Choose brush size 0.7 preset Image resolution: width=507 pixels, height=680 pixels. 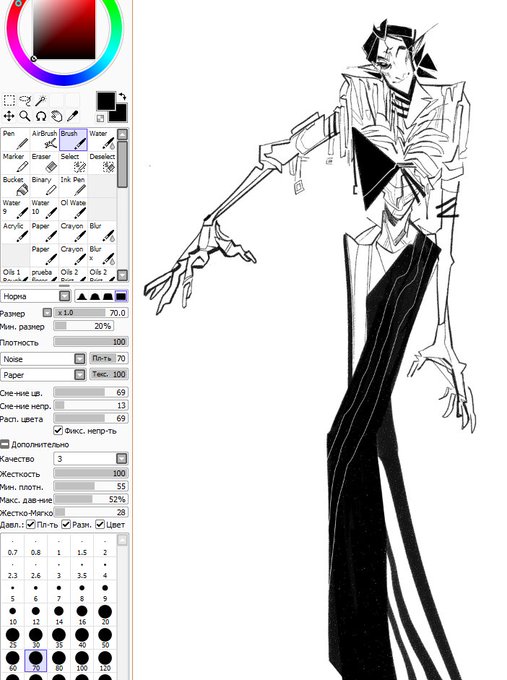tap(13, 547)
